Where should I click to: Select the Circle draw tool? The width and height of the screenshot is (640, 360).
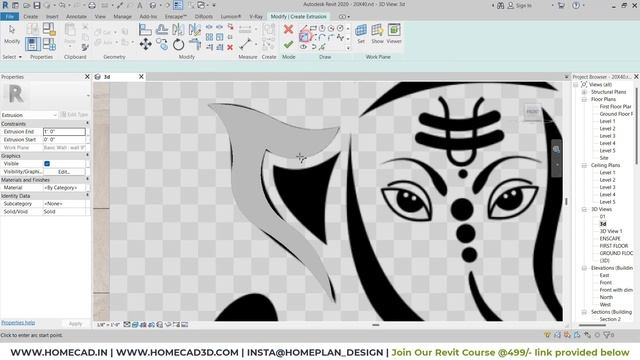click(x=340, y=28)
